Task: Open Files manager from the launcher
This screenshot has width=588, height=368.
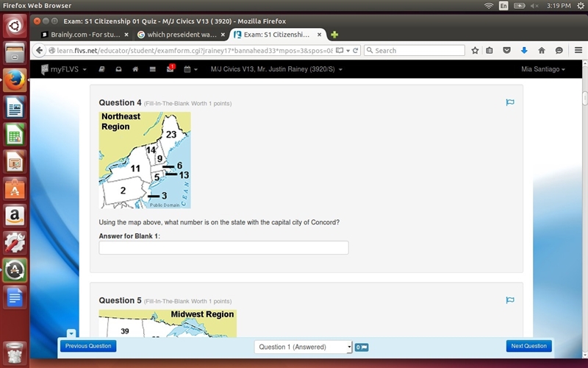Action: coord(15,53)
